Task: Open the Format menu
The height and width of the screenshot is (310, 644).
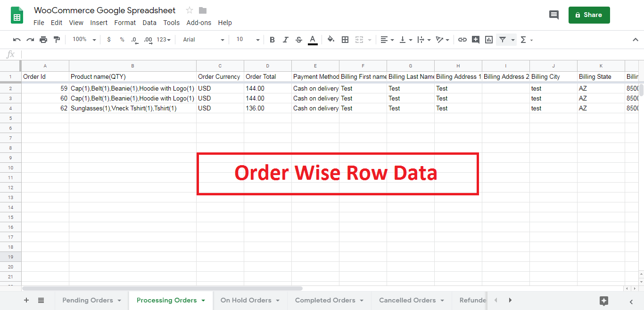Action: (125, 23)
